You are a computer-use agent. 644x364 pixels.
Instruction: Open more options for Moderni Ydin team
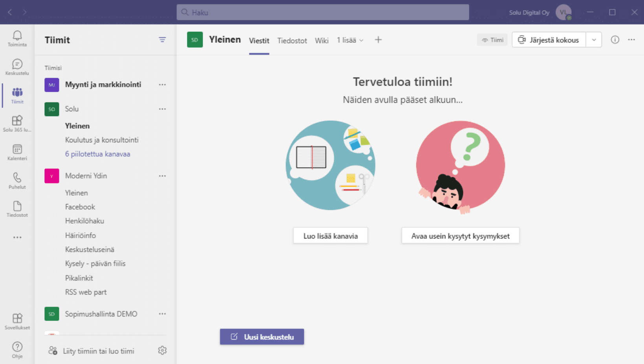[162, 176]
